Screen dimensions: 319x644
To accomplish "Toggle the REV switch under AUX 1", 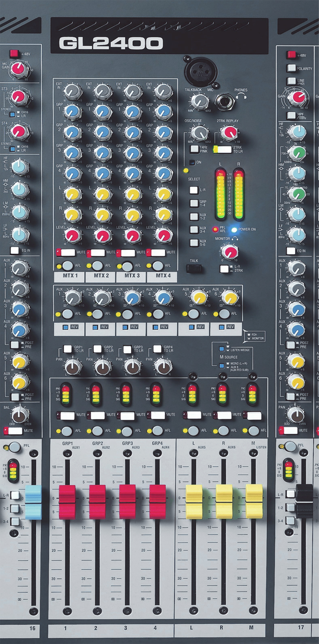I will click(x=65, y=327).
